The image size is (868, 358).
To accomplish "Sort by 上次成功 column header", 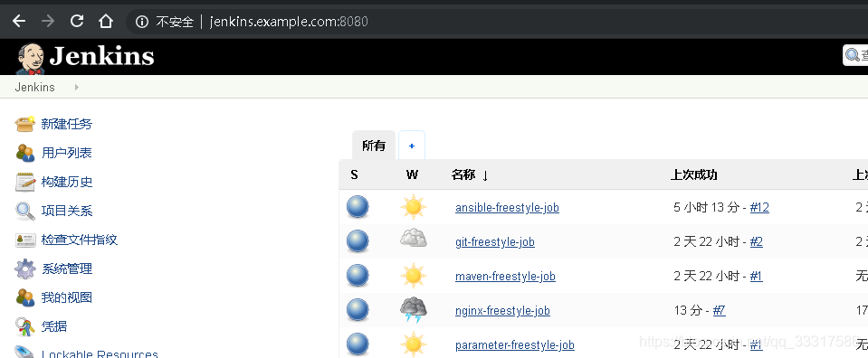I will (693, 174).
